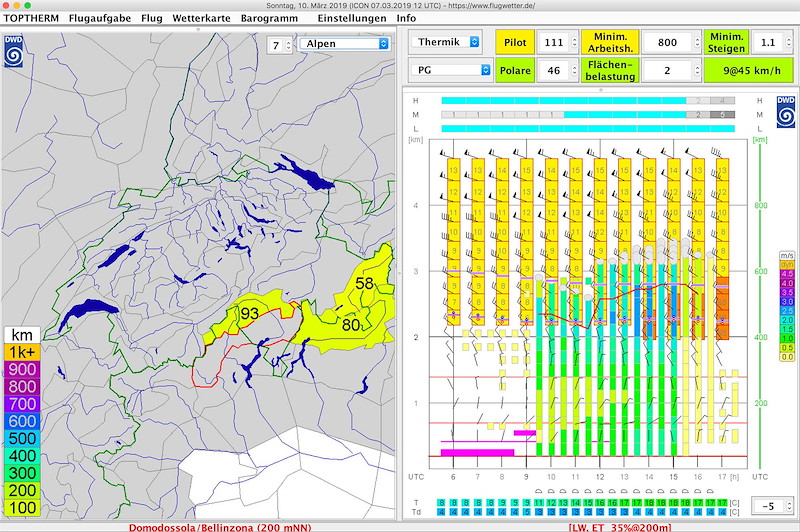Click the temperature offset field -5
Viewport: 800px width, 532px height.
click(x=768, y=506)
